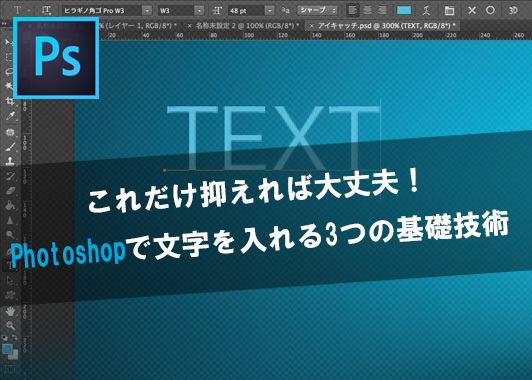Viewport: 532px width, 380px height.
Task: Commit current text edits with circle
Action: pos(490,11)
